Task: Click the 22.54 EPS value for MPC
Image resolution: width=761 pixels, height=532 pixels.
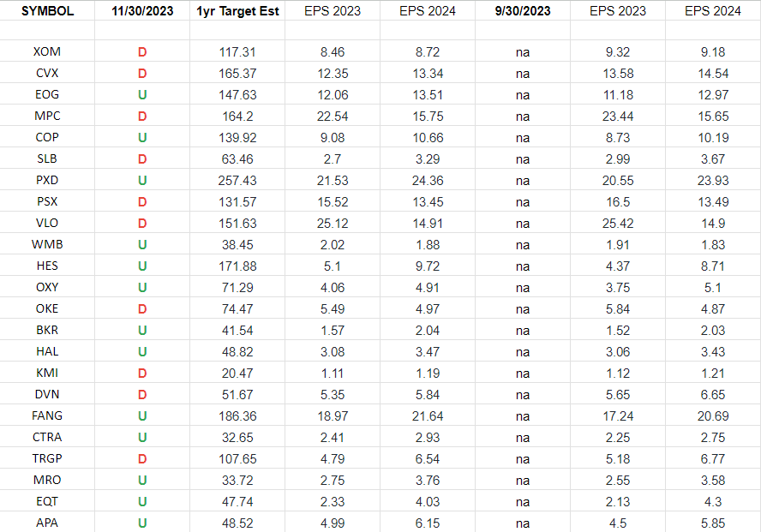Action: (x=333, y=116)
